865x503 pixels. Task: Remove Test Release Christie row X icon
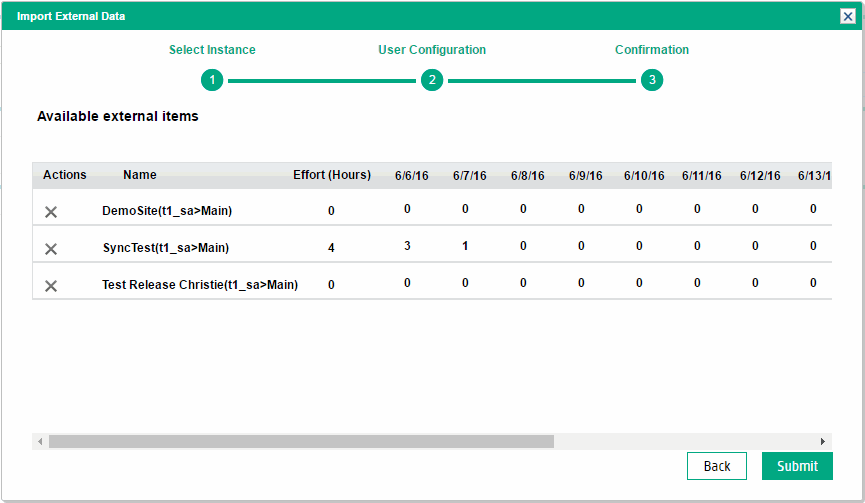coord(51,286)
